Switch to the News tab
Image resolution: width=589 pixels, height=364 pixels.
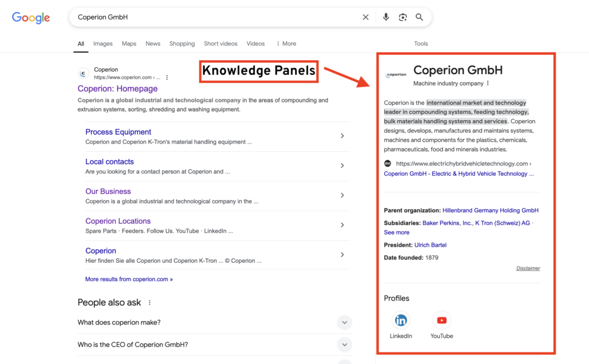coord(153,44)
